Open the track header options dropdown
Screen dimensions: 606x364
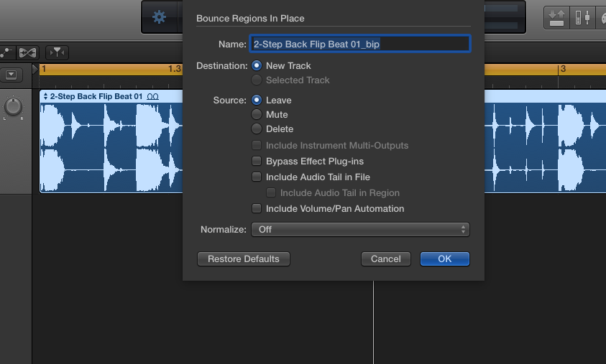pos(12,74)
